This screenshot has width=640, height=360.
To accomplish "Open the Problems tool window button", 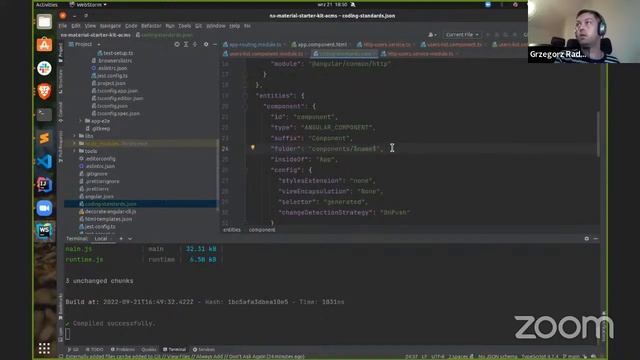I will (x=123, y=349).
